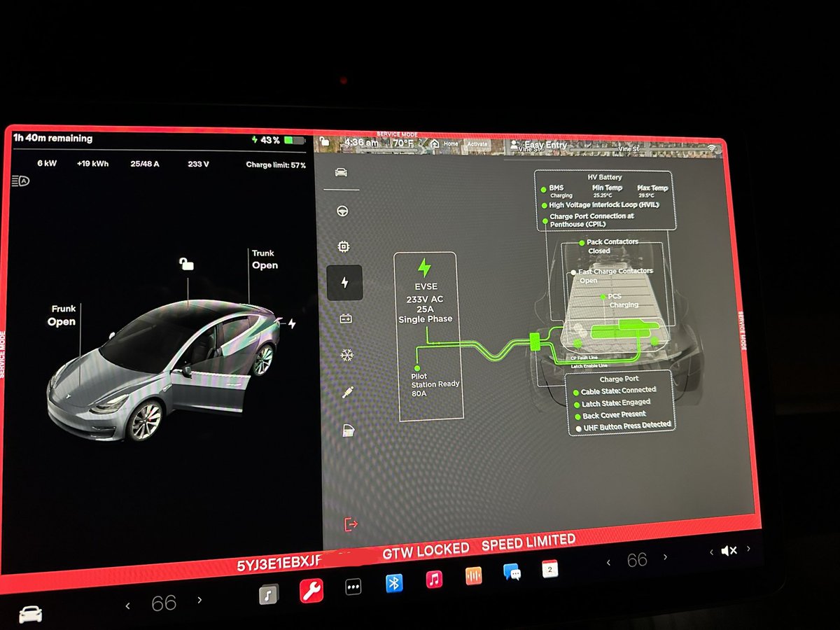Unmute audio via the speaker mute icon

coord(729,551)
